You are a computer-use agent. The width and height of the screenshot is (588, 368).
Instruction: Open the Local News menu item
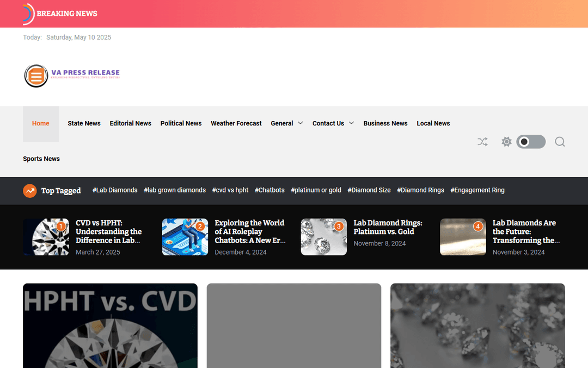pyautogui.click(x=433, y=124)
